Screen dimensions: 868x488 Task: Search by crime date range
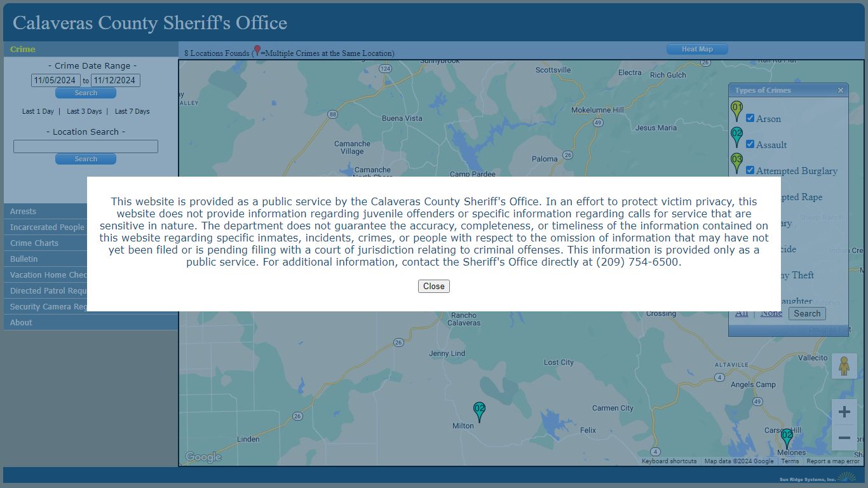pyautogui.click(x=86, y=93)
